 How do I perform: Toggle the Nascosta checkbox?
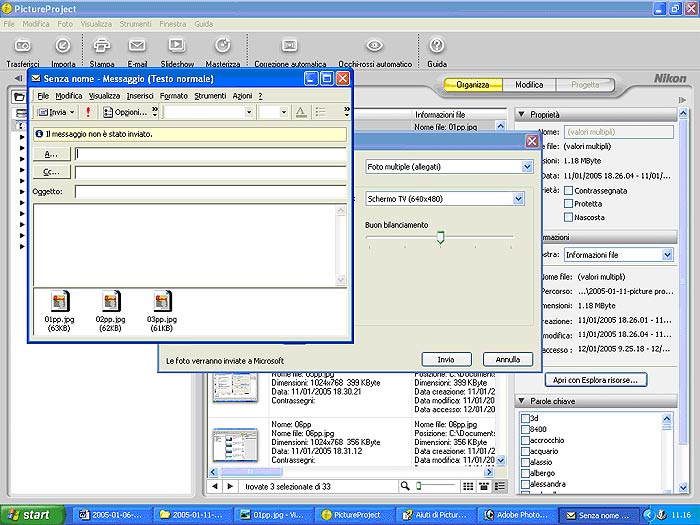pyautogui.click(x=568, y=217)
